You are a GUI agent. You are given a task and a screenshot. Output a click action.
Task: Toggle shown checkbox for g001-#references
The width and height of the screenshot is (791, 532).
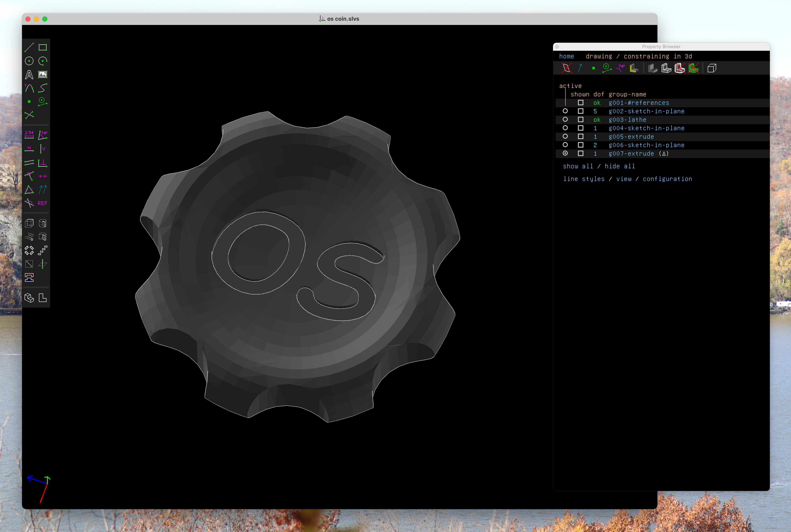pos(581,103)
